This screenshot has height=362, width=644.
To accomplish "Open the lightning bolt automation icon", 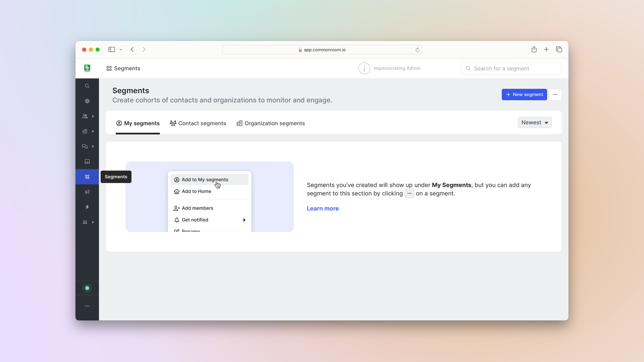I will tap(87, 207).
